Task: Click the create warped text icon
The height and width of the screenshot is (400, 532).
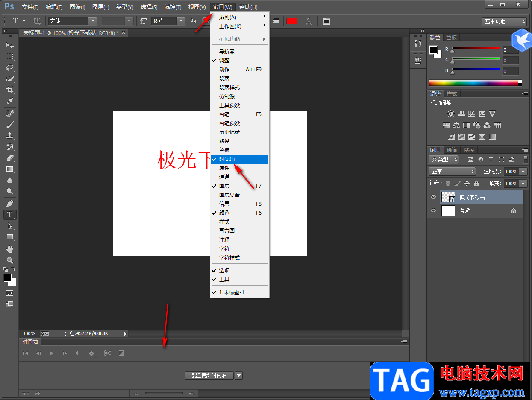Action: click(x=309, y=21)
